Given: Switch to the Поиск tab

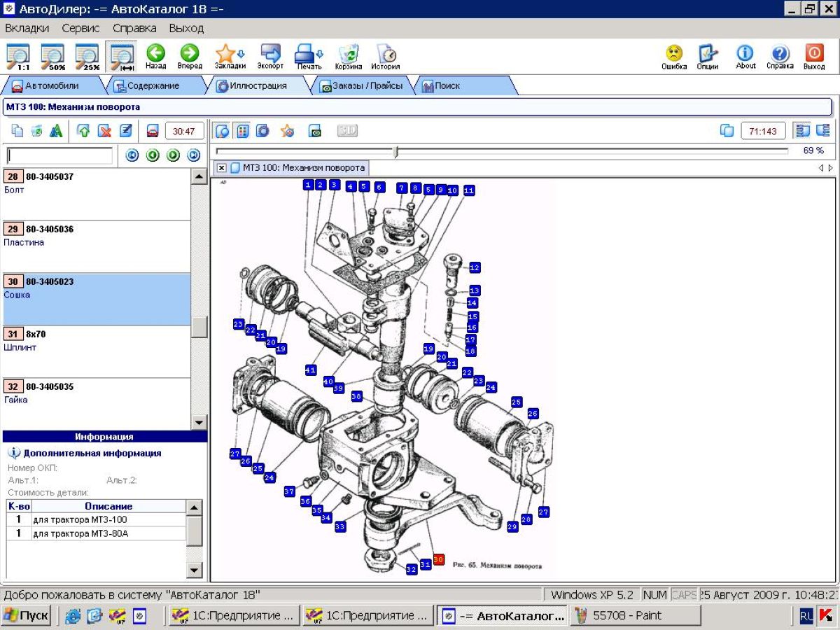Looking at the screenshot, I should [463, 86].
